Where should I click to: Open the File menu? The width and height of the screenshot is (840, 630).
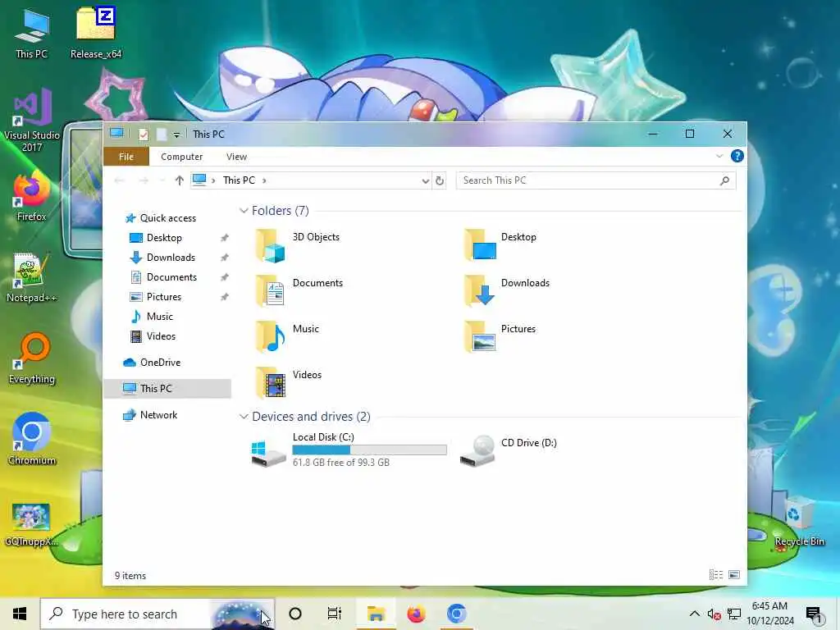[126, 157]
